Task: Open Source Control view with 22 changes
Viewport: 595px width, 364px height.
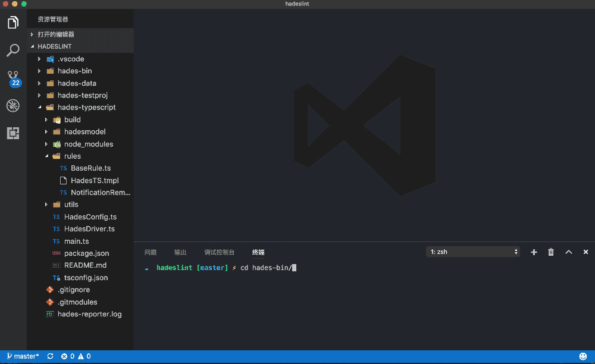Action: 14,79
